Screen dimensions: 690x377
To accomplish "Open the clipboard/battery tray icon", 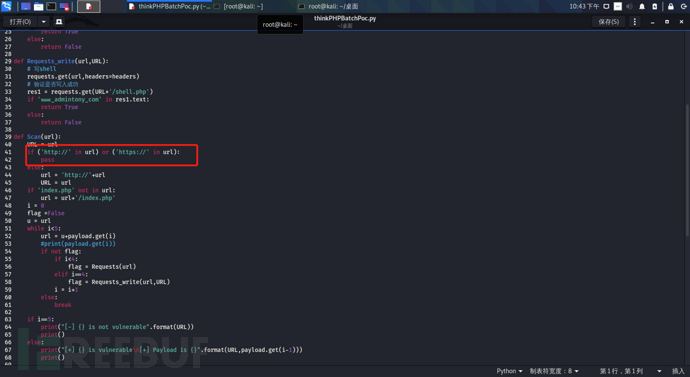I will point(655,7).
